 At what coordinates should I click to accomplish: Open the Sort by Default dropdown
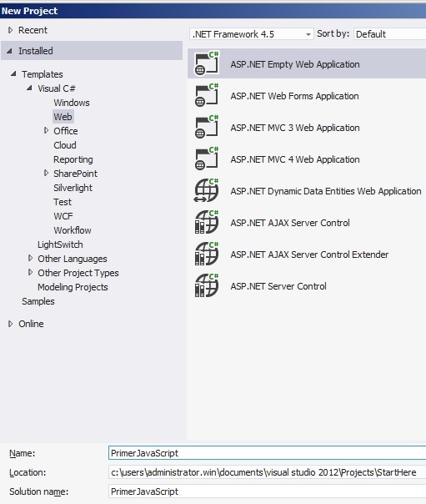point(389,34)
